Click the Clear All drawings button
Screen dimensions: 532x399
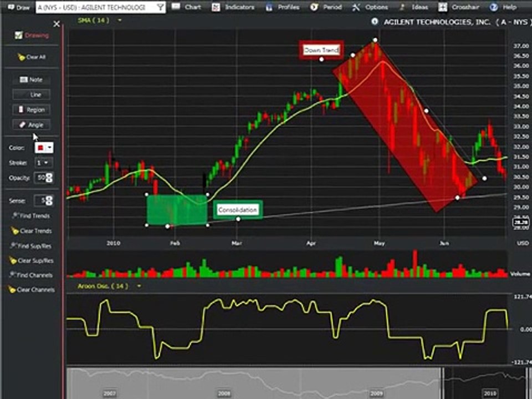tap(32, 57)
